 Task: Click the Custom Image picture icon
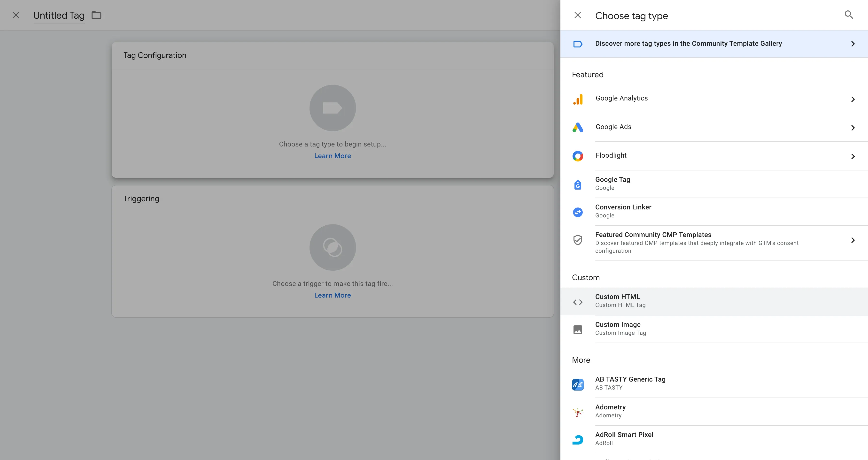click(x=578, y=330)
